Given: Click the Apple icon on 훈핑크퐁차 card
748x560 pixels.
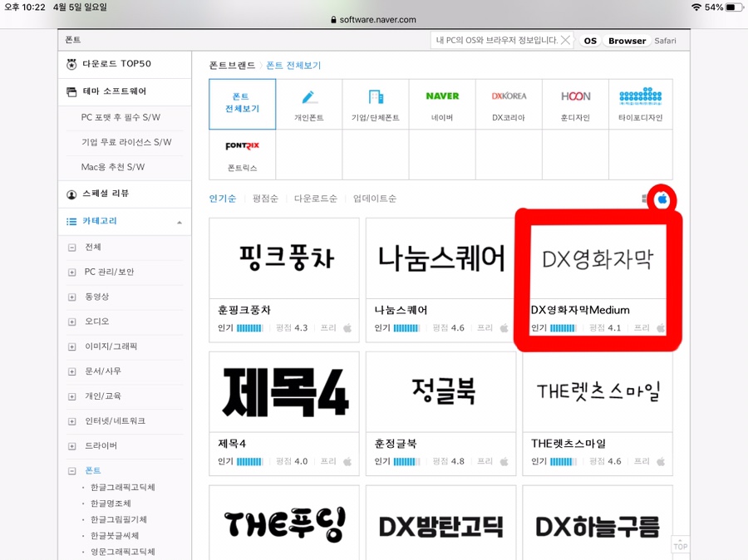Looking at the screenshot, I should pos(347,327).
